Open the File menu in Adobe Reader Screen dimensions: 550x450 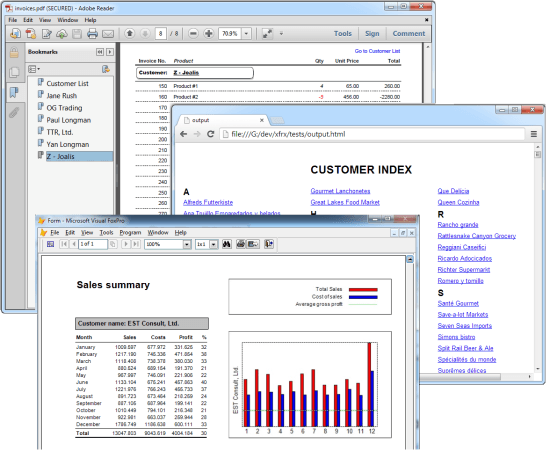tap(13, 20)
